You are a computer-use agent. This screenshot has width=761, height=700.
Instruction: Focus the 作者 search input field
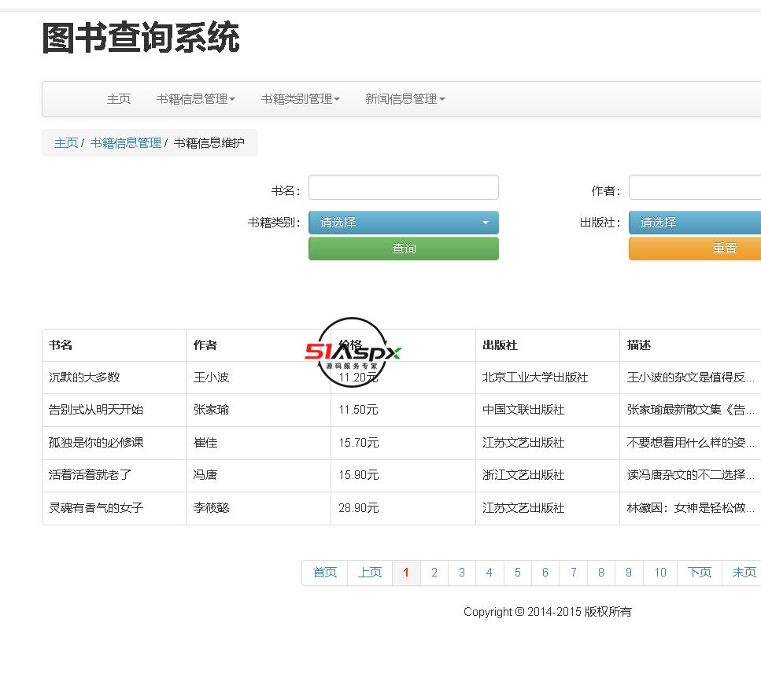coord(695,187)
